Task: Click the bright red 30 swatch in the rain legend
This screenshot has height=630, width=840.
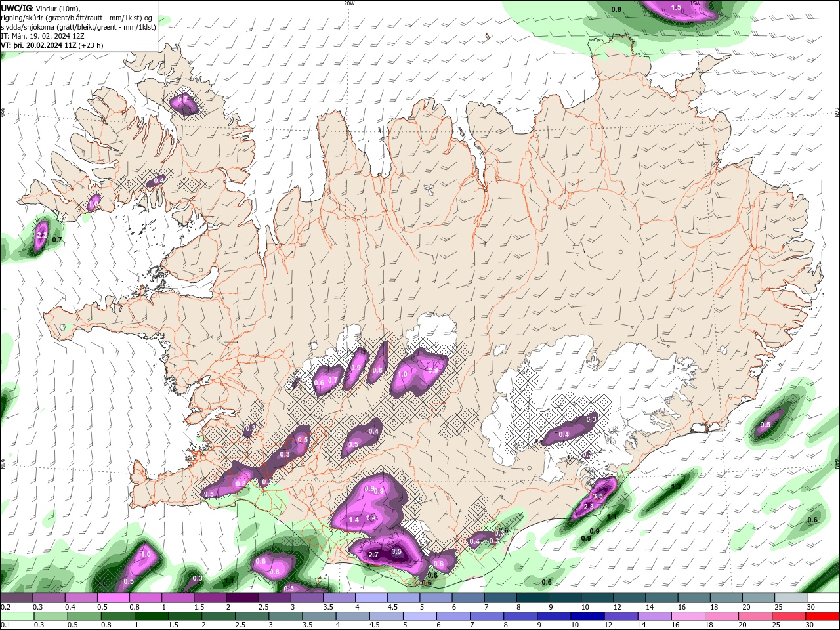Action: (x=822, y=616)
